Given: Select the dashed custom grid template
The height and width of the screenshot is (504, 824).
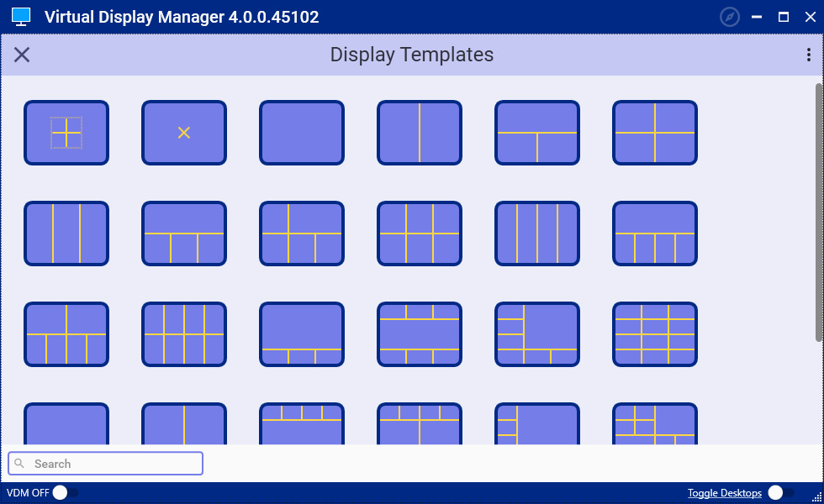Looking at the screenshot, I should pos(66,133).
